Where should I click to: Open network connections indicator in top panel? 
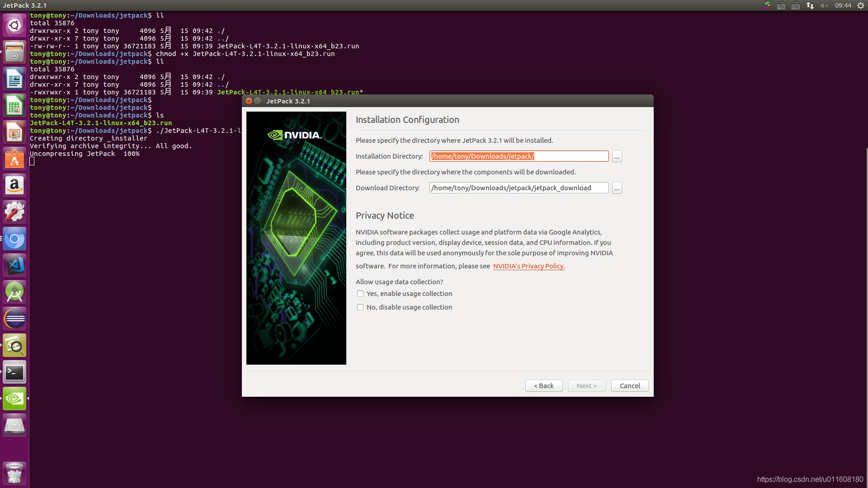[810, 5]
